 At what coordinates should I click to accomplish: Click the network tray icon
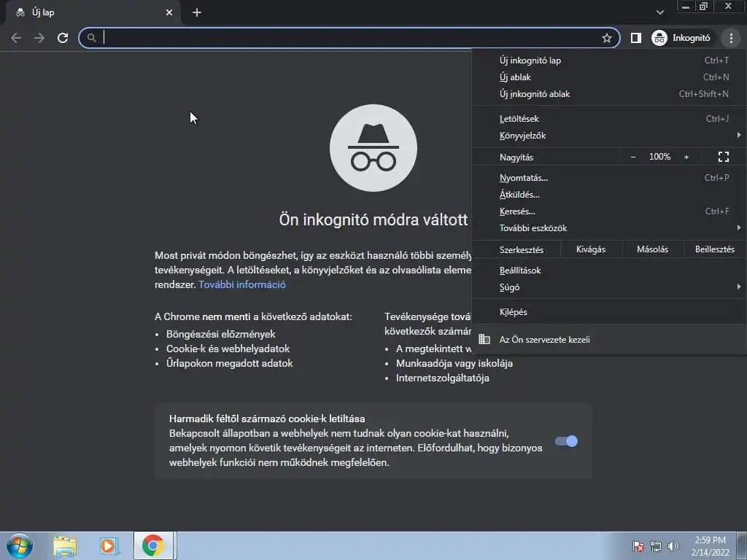tap(656, 546)
